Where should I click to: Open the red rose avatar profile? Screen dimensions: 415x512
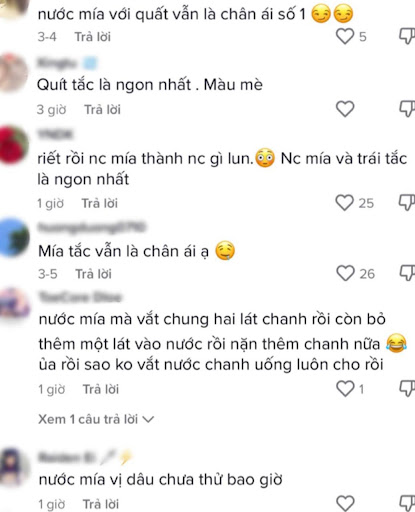[13, 145]
